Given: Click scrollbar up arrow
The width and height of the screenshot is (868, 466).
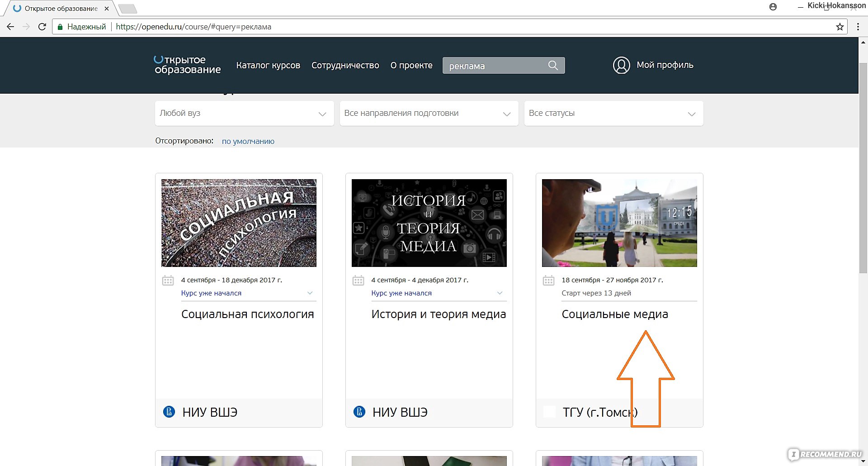Looking at the screenshot, I should click(x=863, y=42).
